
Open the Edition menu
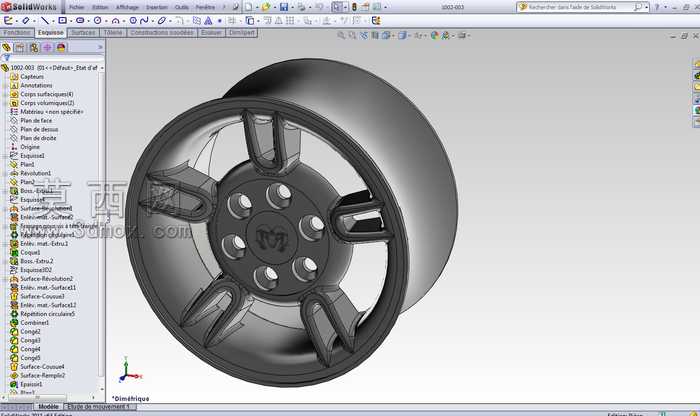[100, 7]
